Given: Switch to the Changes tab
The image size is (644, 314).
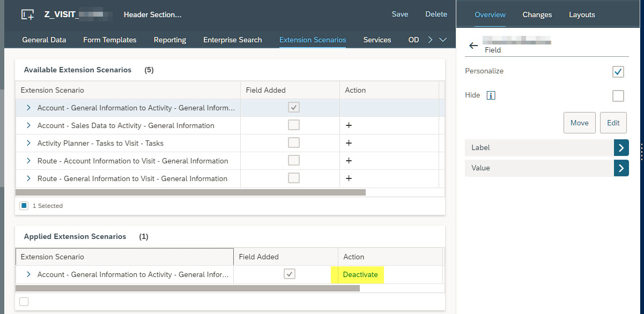Looking at the screenshot, I should [x=537, y=14].
